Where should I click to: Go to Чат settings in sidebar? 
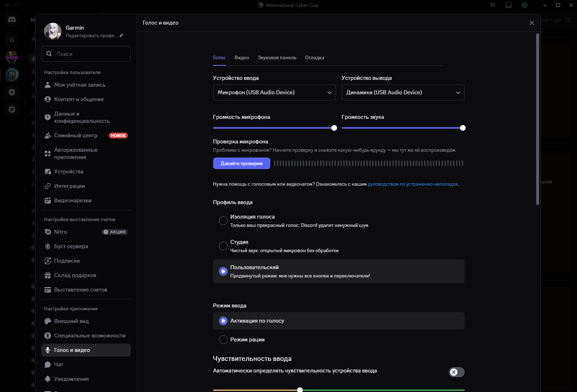click(x=86, y=365)
